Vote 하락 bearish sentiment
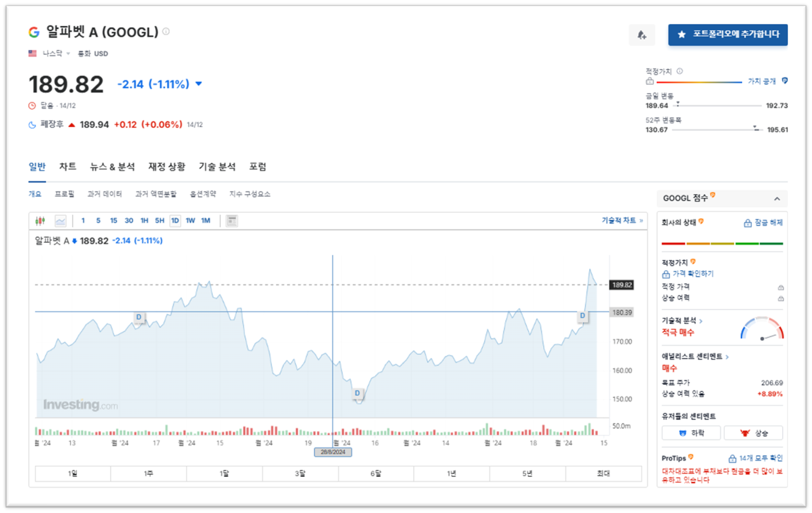Screen dimensions: 812x513 point(691,433)
